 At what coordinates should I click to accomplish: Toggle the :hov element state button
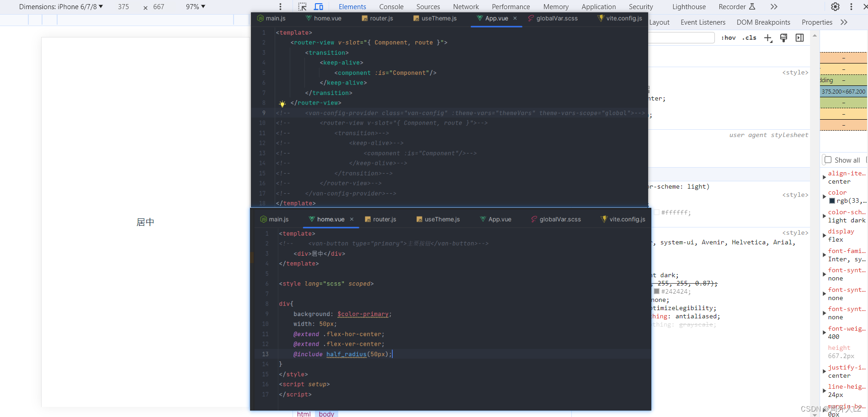click(728, 38)
